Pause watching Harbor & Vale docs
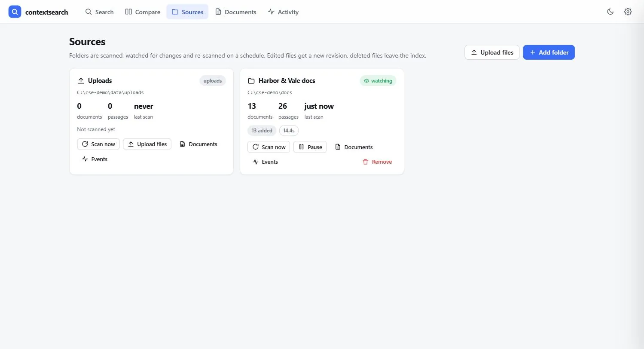The image size is (644, 349). (x=310, y=147)
